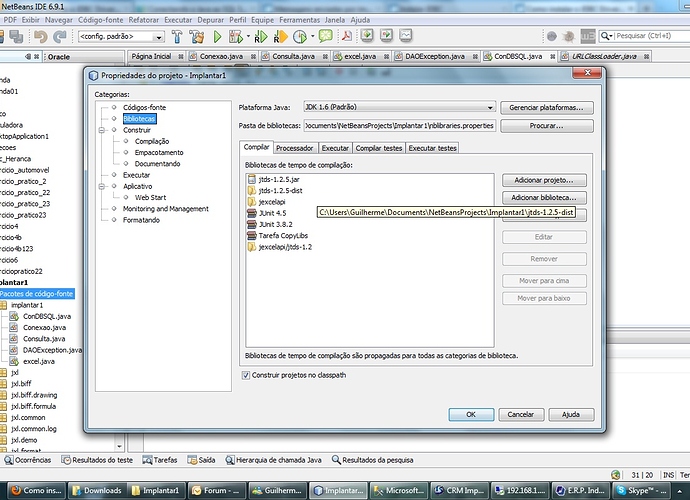The image size is (690, 500).
Task: Click the Build Project hammer icon
Action: [x=177, y=37]
